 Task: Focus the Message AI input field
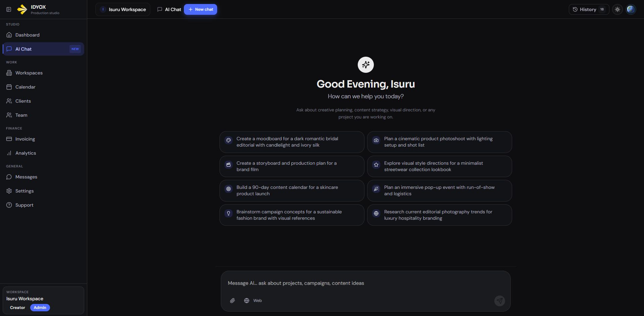(366, 283)
